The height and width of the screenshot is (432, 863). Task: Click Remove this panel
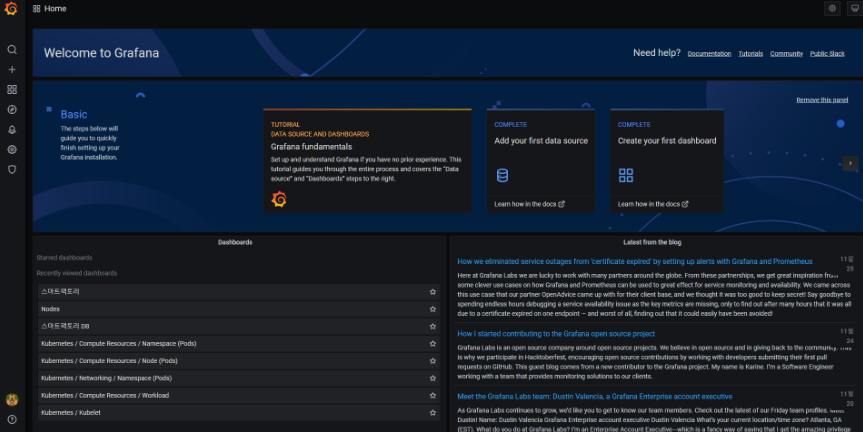click(822, 100)
